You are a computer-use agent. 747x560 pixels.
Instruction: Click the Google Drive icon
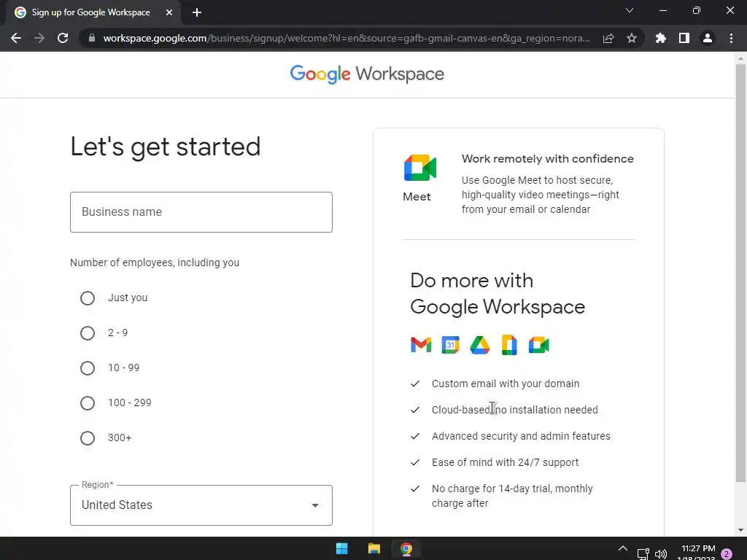[480, 345]
